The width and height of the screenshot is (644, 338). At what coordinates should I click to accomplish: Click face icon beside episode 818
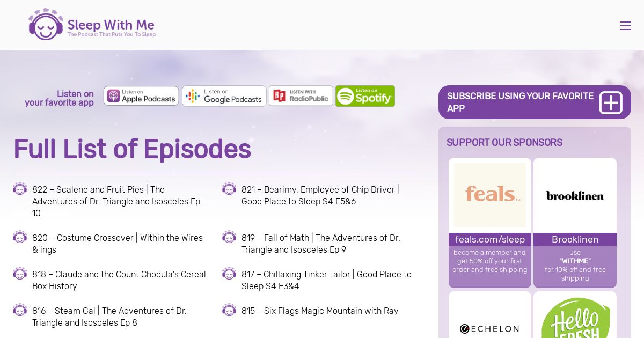pos(20,274)
